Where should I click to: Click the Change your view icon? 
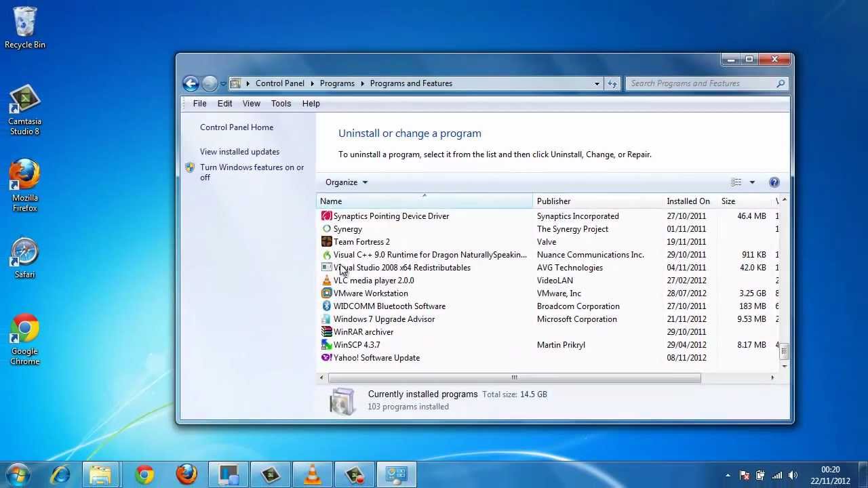(736, 182)
